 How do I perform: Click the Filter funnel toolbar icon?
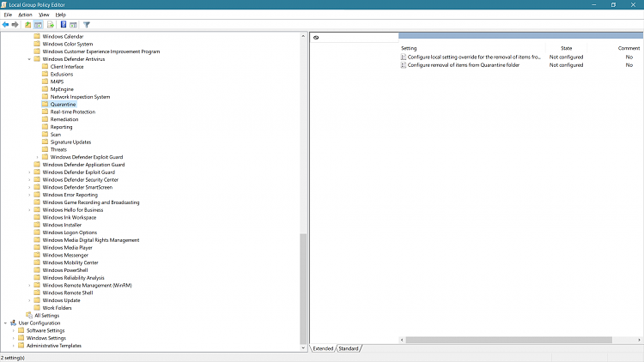tap(86, 25)
